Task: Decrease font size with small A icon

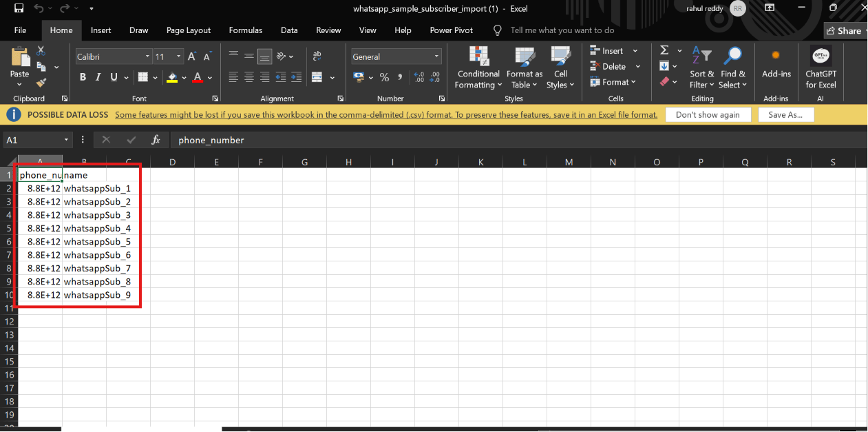Action: (206, 56)
